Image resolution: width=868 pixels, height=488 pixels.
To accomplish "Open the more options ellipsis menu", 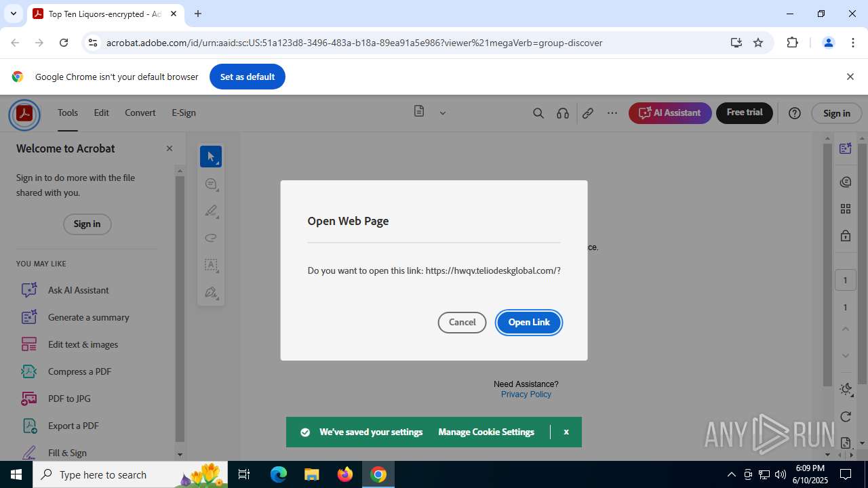I will click(612, 113).
